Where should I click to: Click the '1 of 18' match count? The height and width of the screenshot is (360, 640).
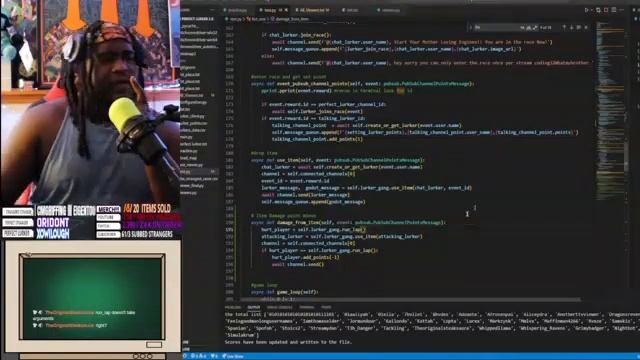[x=546, y=27]
